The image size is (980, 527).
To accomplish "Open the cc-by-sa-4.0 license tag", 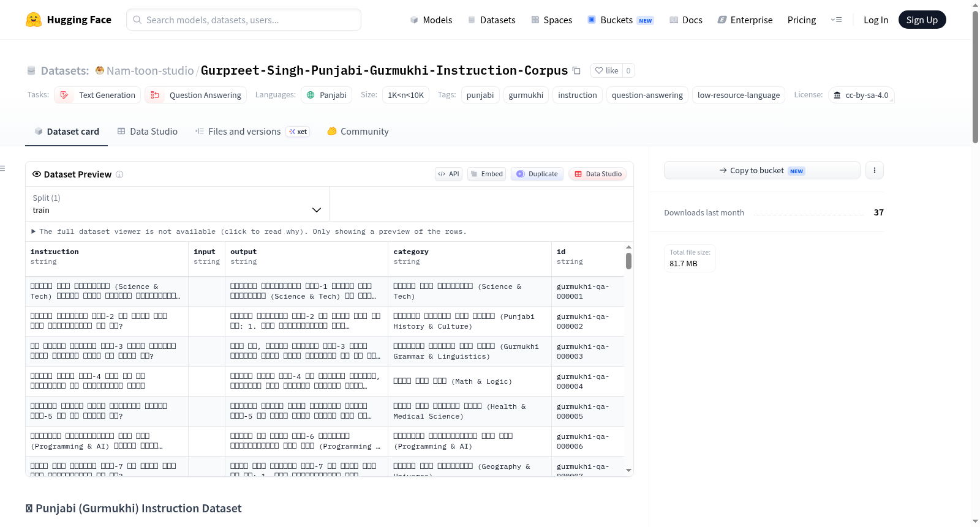I will pos(861,95).
